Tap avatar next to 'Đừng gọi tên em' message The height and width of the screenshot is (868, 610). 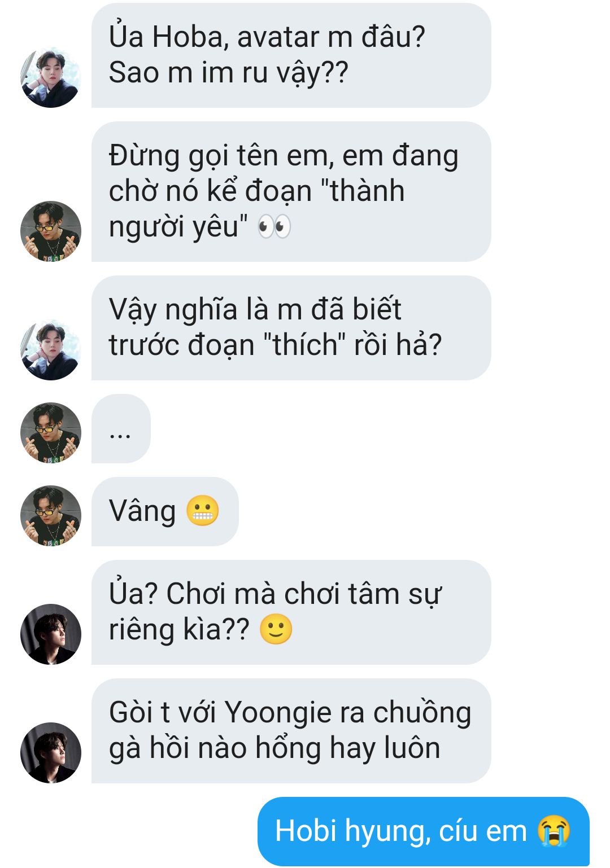(51, 231)
